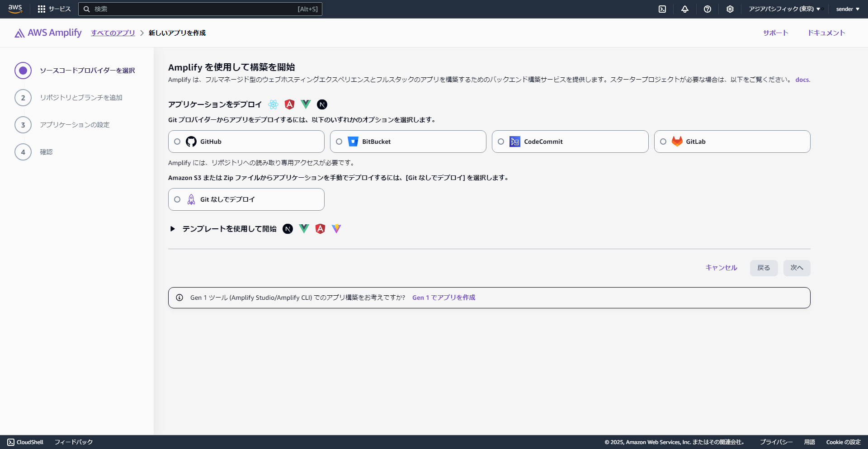868x449 pixels.
Task: Click the AWS logo home icon
Action: (x=15, y=9)
